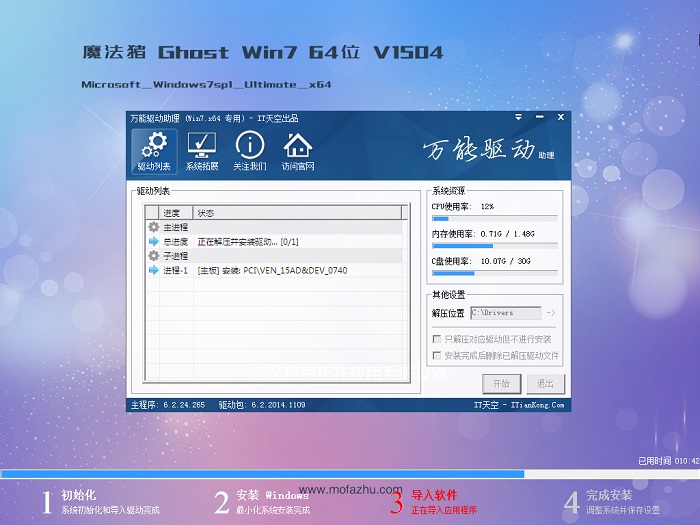Click the 状态 column header
The image size is (700, 525).
pyautogui.click(x=297, y=213)
